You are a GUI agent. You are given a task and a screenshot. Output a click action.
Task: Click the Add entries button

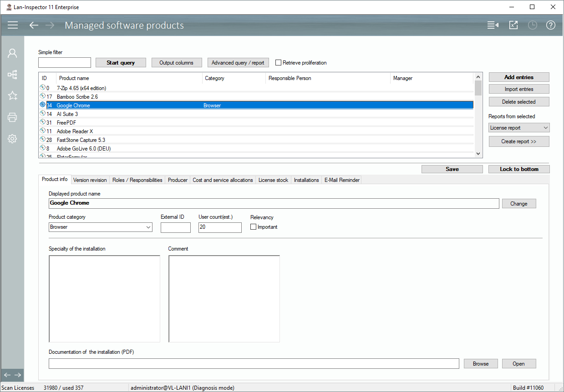(x=519, y=77)
